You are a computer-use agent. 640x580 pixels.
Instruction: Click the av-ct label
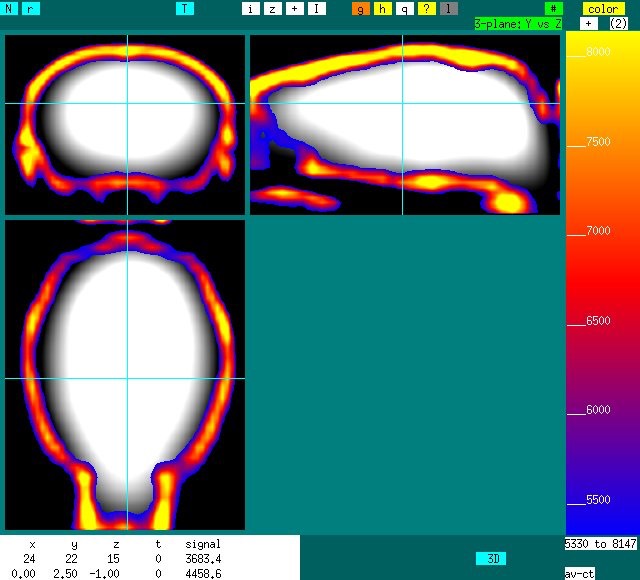(x=579, y=573)
